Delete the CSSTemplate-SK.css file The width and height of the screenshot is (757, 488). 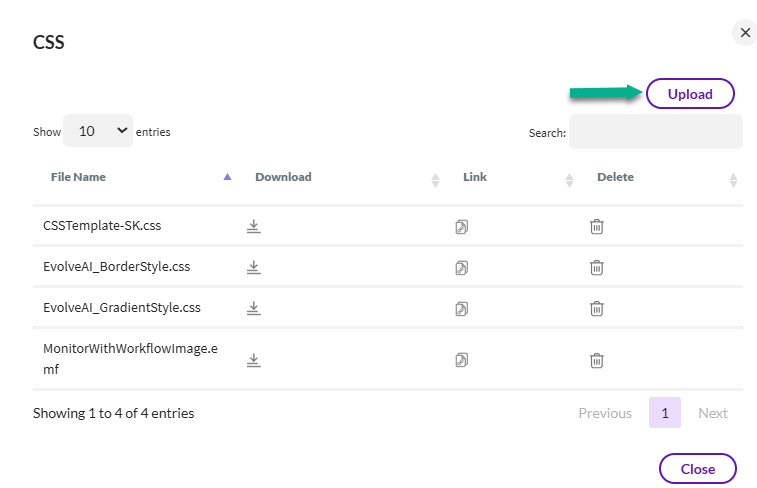coord(596,227)
